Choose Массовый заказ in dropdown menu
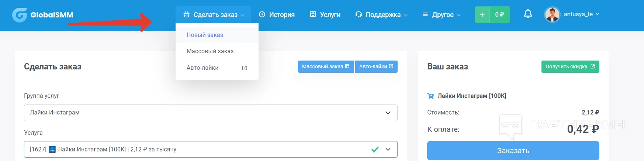Image resolution: width=644 pixels, height=161 pixels. click(x=210, y=51)
